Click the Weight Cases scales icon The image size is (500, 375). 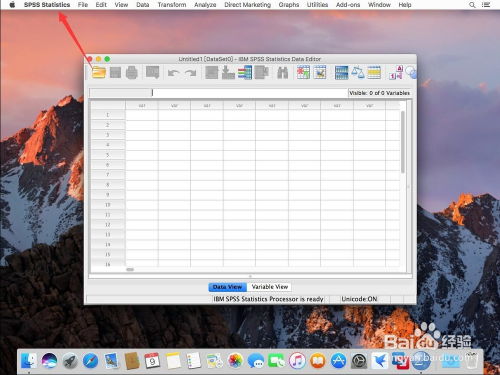coord(358,72)
